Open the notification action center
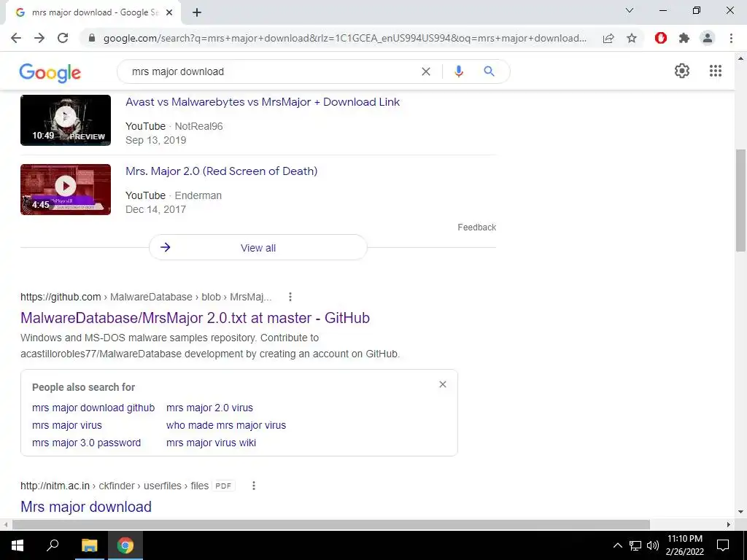 (x=723, y=545)
